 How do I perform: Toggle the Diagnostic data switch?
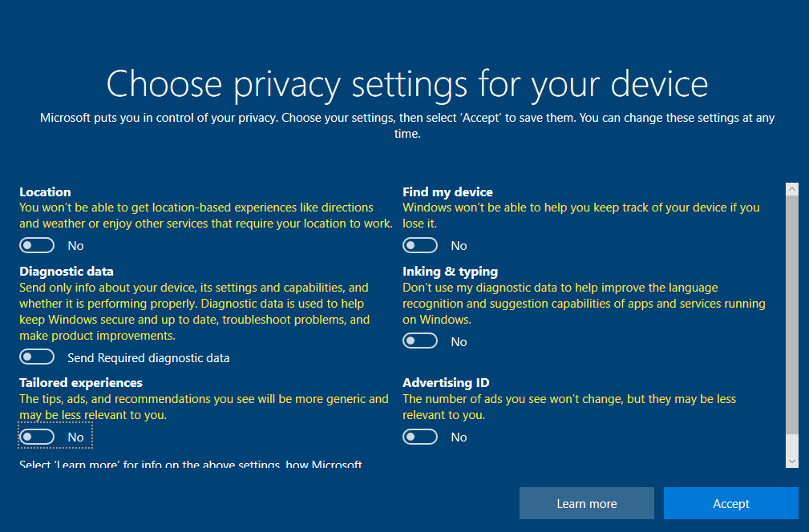37,357
